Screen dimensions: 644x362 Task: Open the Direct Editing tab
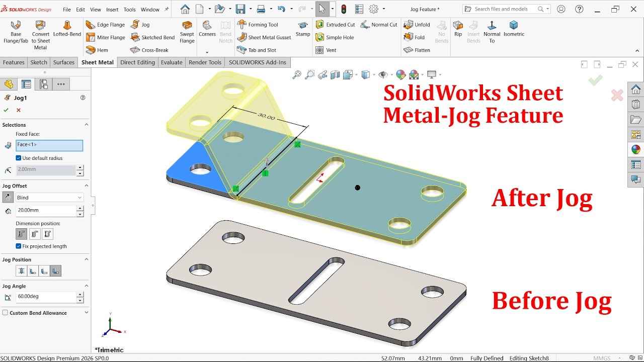(x=137, y=62)
